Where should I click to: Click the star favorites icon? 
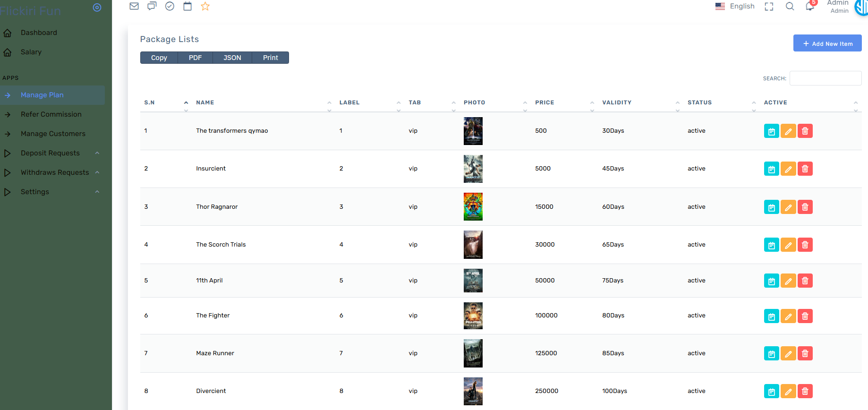tap(205, 6)
